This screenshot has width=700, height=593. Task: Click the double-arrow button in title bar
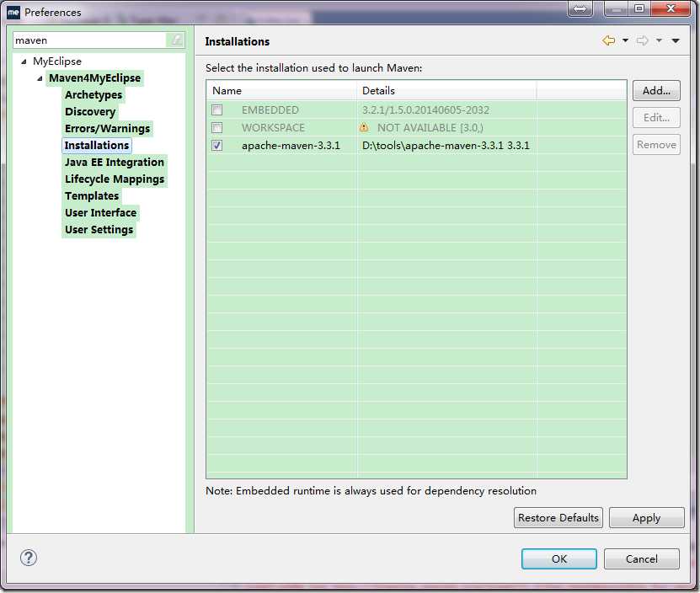pyautogui.click(x=580, y=9)
